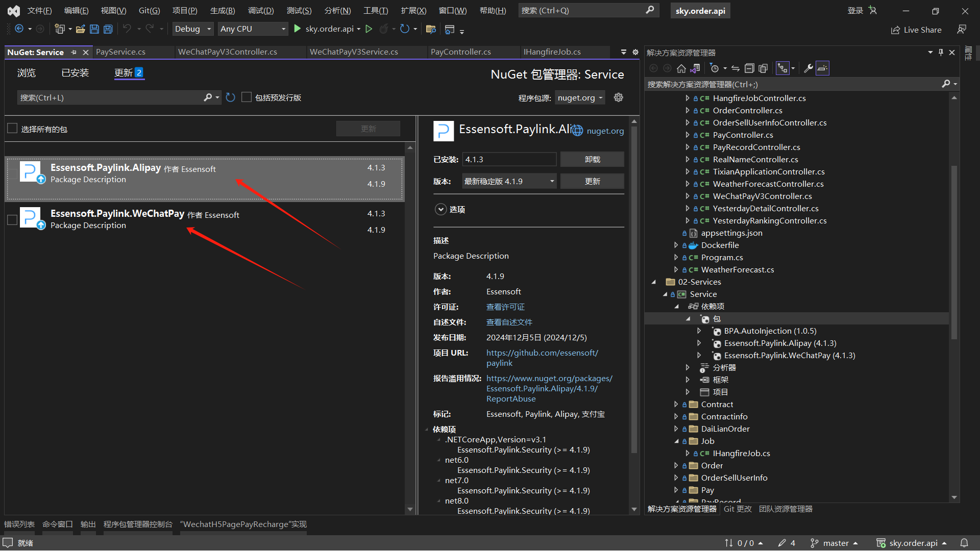Image resolution: width=980 pixels, height=551 pixels.
Task: Click the Save All toolbar icon
Action: (x=108, y=29)
